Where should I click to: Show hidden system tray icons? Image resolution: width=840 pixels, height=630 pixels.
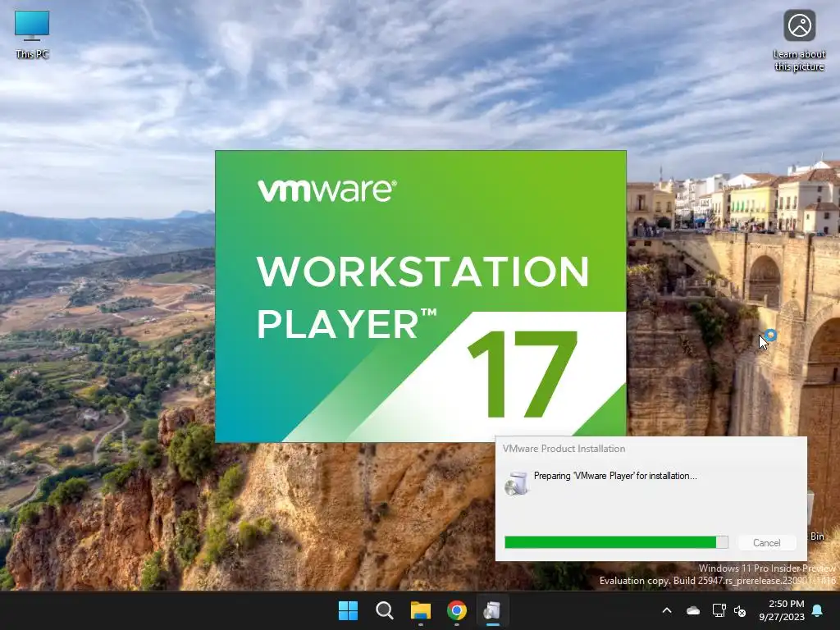tap(667, 610)
